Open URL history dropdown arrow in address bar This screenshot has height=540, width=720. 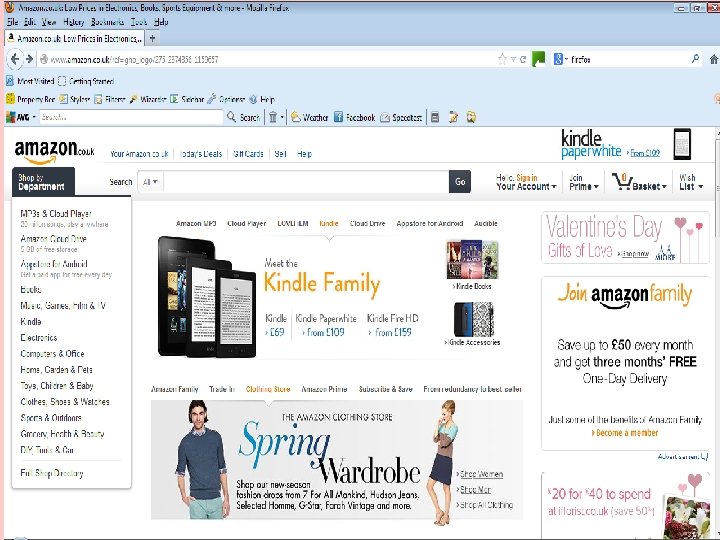coord(513,59)
